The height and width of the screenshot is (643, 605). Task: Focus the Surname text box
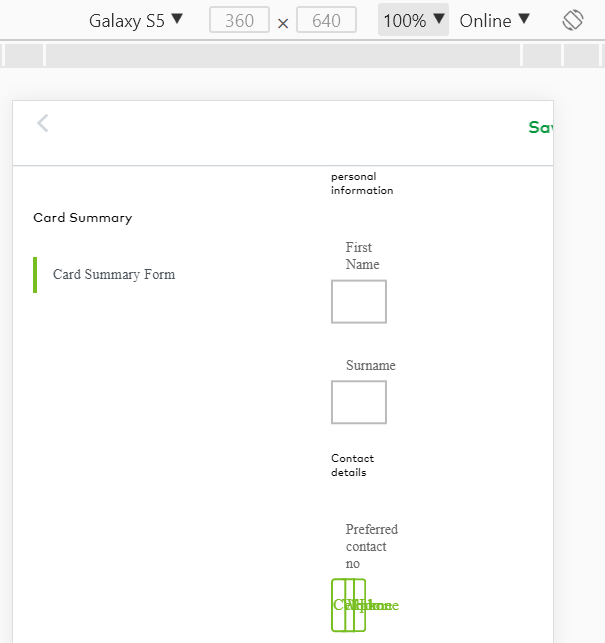(358, 402)
